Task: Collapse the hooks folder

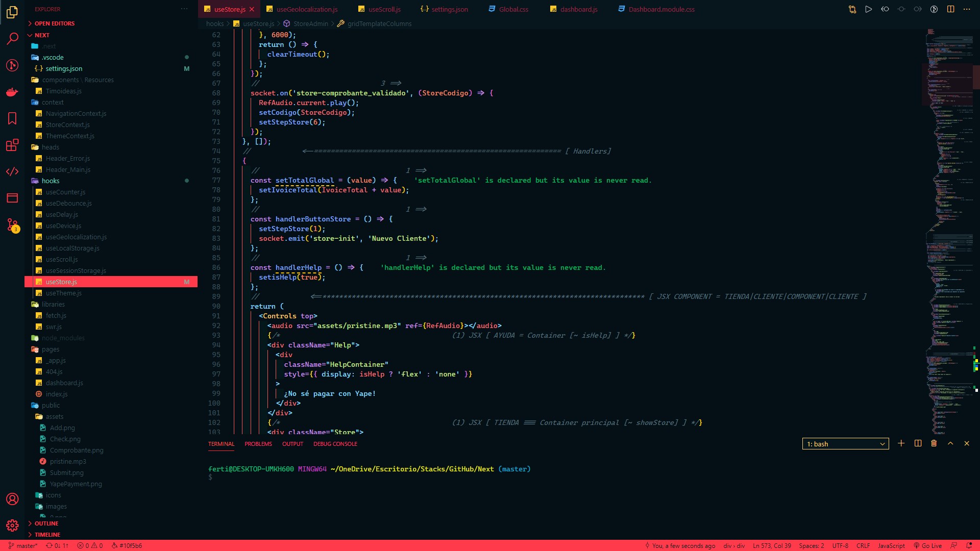Action: click(x=51, y=181)
